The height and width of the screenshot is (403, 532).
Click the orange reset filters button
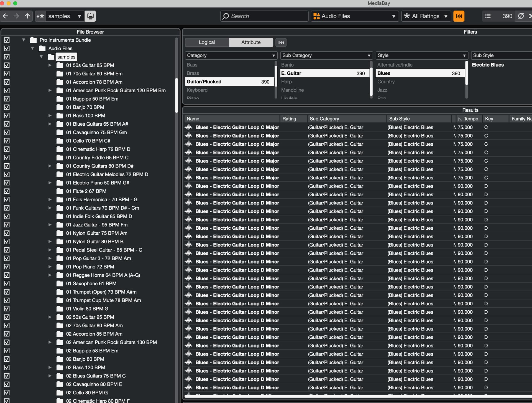(x=459, y=16)
